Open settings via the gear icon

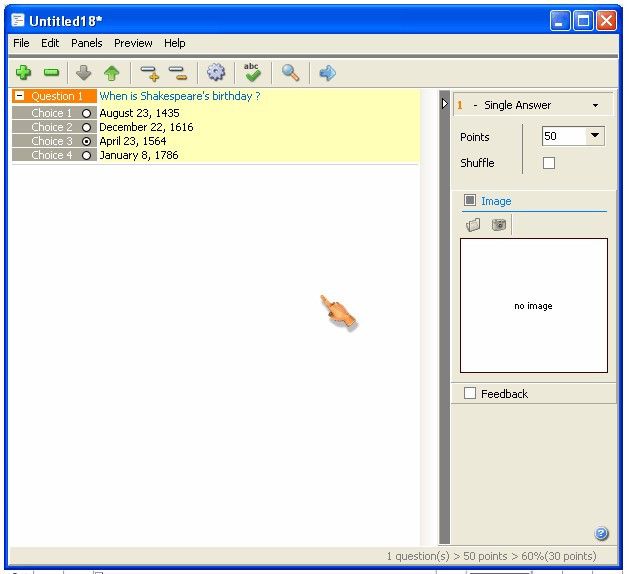[x=216, y=73]
